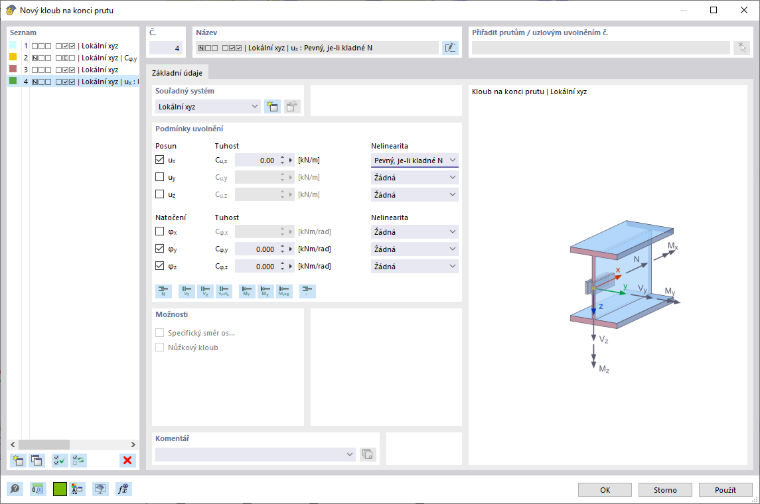Viewport: 760px width, 504px height.
Task: Pick members in graphics to assign
Action: [x=742, y=47]
